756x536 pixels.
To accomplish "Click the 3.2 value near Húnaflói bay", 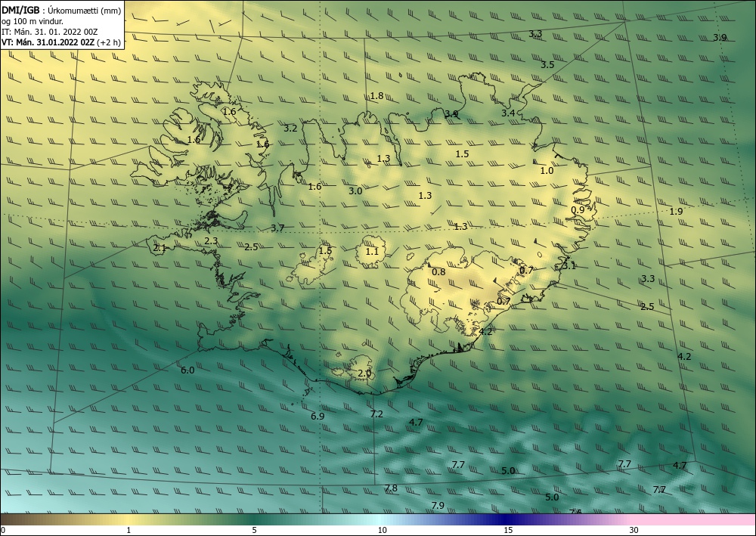I will point(290,129).
